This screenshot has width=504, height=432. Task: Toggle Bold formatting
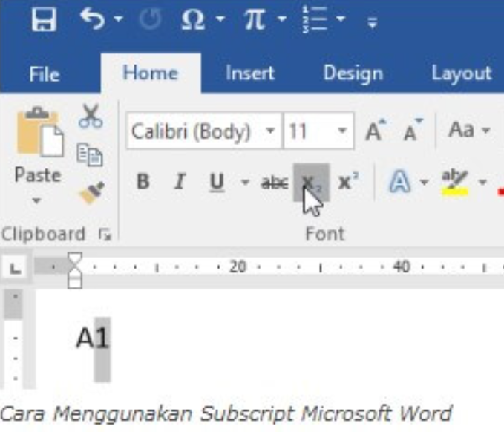coord(143,182)
